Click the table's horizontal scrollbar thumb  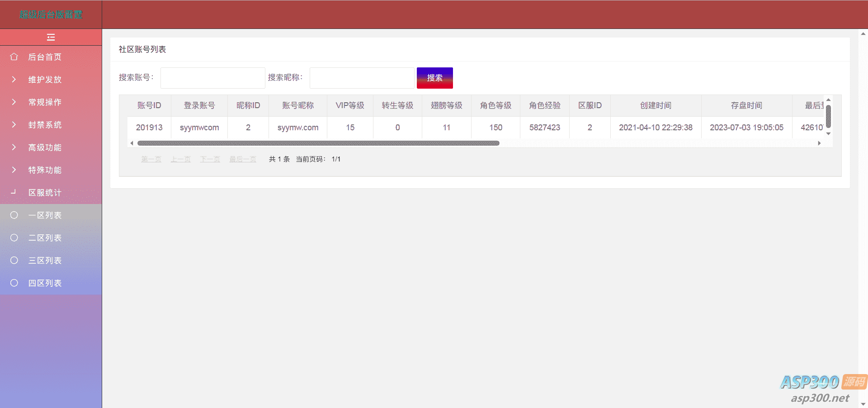pos(318,143)
